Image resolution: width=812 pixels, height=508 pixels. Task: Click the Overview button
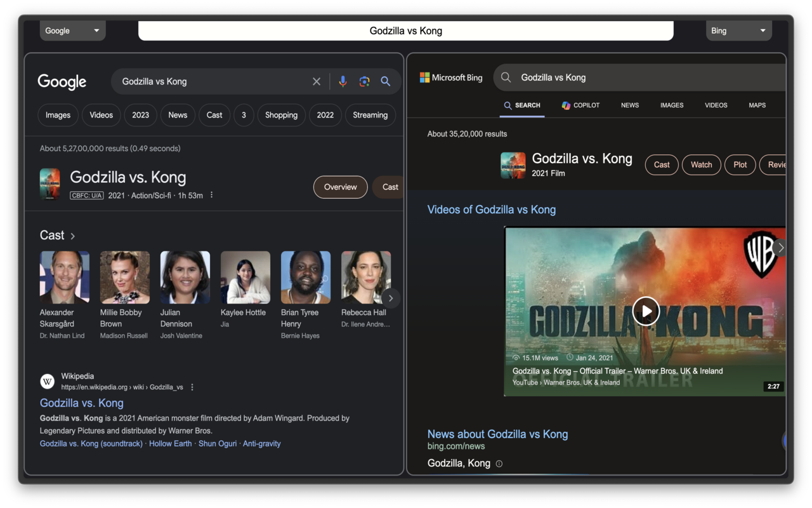tap(341, 187)
